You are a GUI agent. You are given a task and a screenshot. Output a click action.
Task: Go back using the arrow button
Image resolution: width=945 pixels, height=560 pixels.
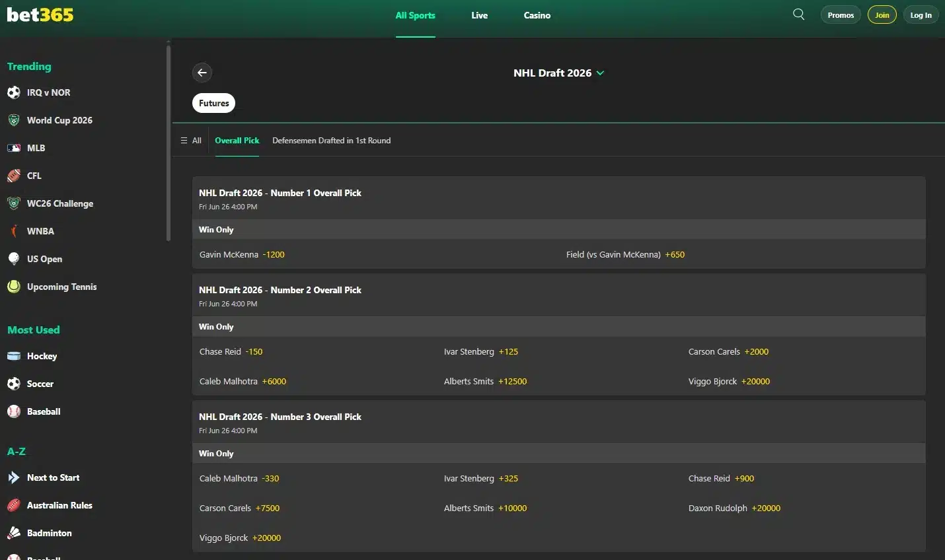[202, 73]
